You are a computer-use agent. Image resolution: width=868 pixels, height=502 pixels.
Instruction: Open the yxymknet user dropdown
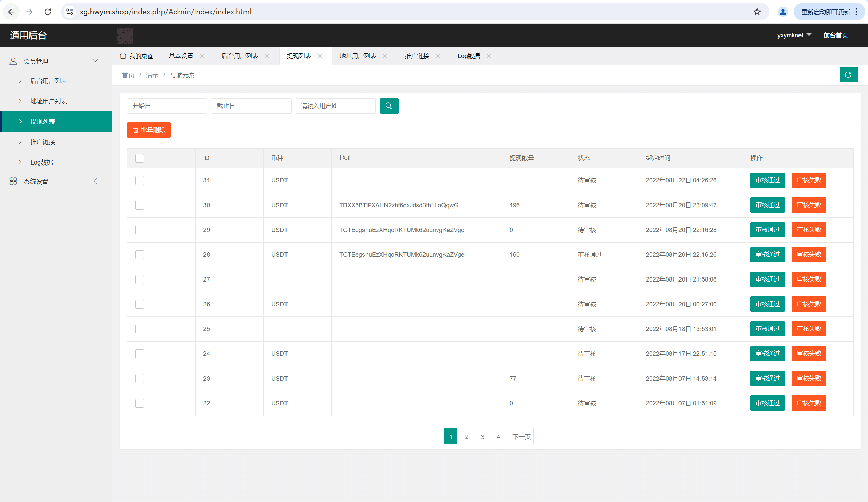click(x=794, y=35)
